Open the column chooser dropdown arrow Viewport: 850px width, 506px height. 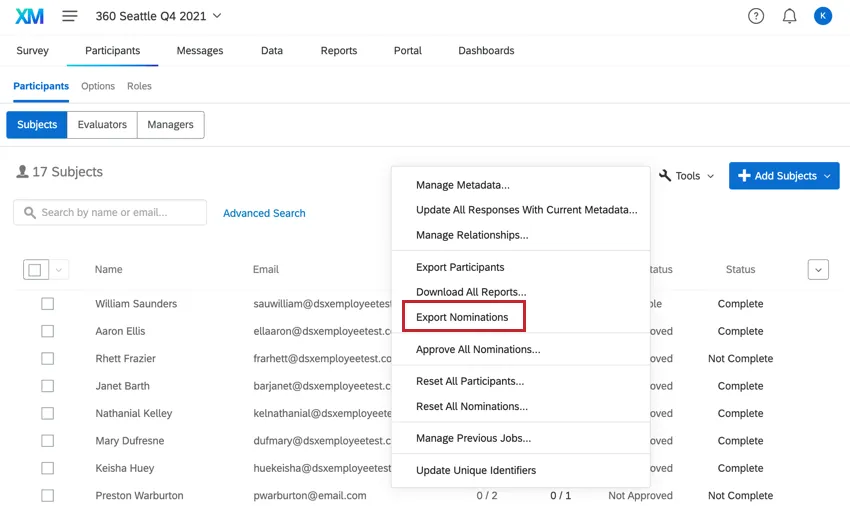coord(818,270)
